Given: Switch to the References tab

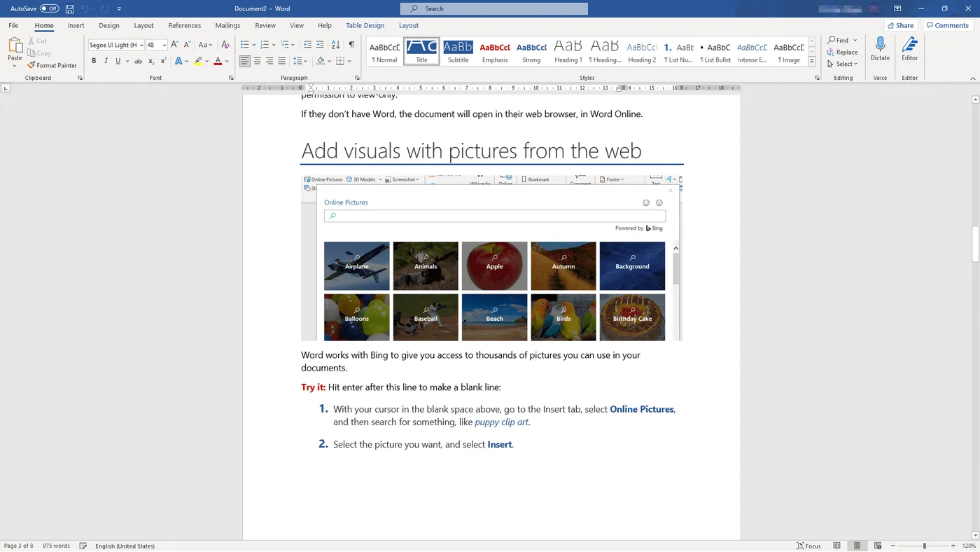Looking at the screenshot, I should pos(185,25).
